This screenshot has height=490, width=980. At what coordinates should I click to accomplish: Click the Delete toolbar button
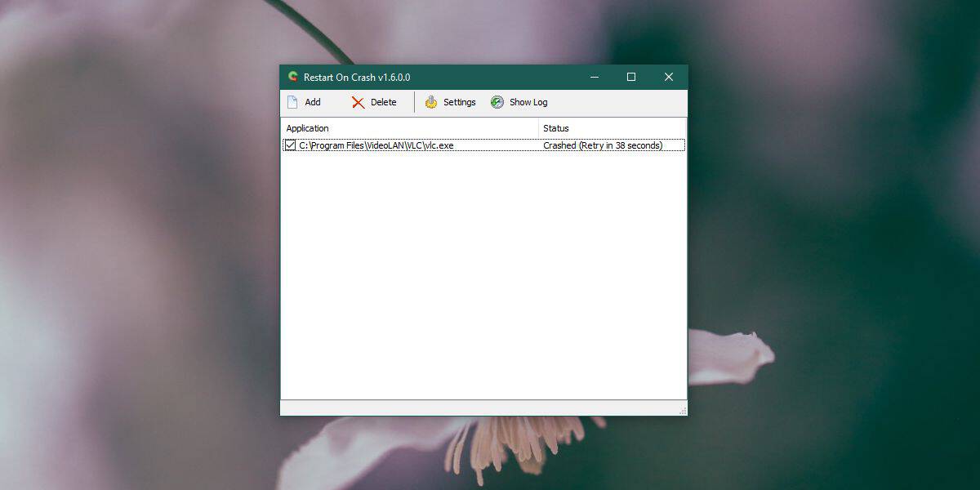pos(374,102)
